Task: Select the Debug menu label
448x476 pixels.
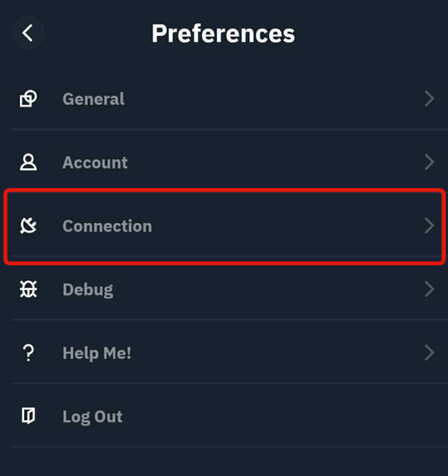Action: pyautogui.click(x=88, y=290)
